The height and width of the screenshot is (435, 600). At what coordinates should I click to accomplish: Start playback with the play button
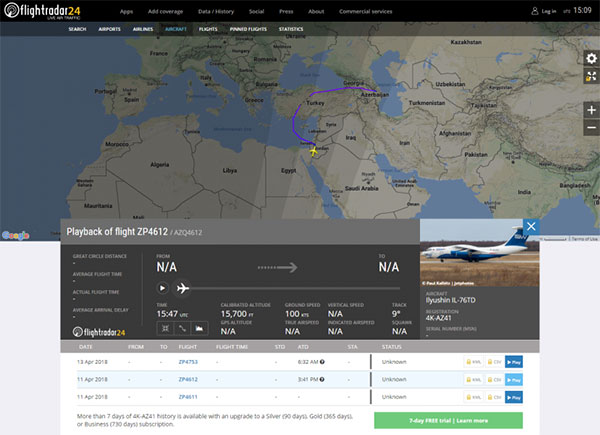[x=162, y=288]
